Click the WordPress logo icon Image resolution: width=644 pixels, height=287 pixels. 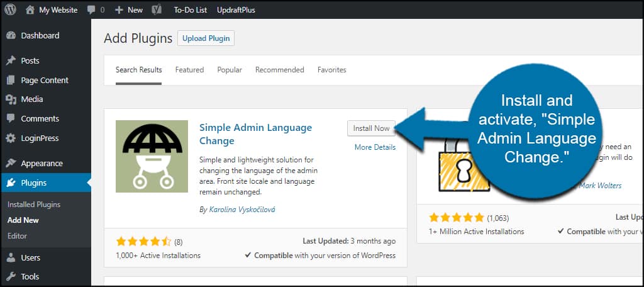coord(10,9)
